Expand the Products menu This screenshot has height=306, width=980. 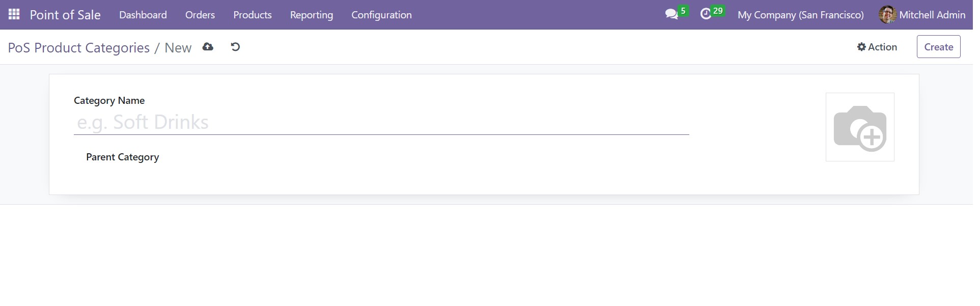pos(253,15)
